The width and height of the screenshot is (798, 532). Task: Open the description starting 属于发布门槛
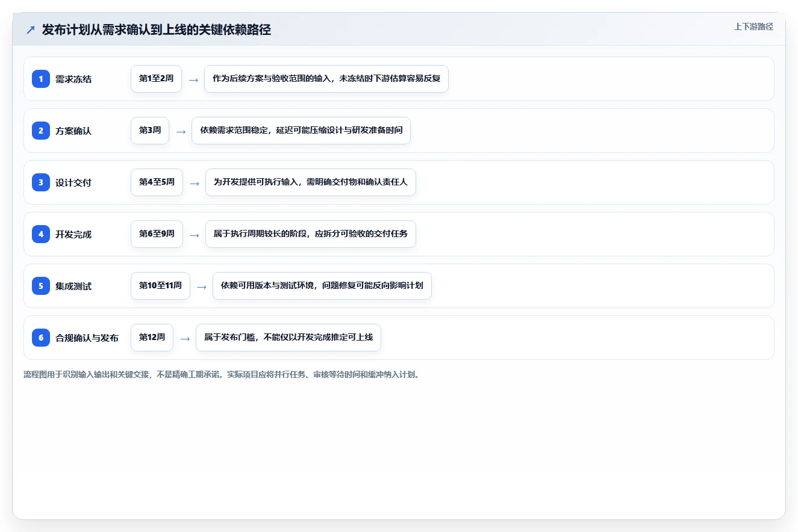(288, 338)
